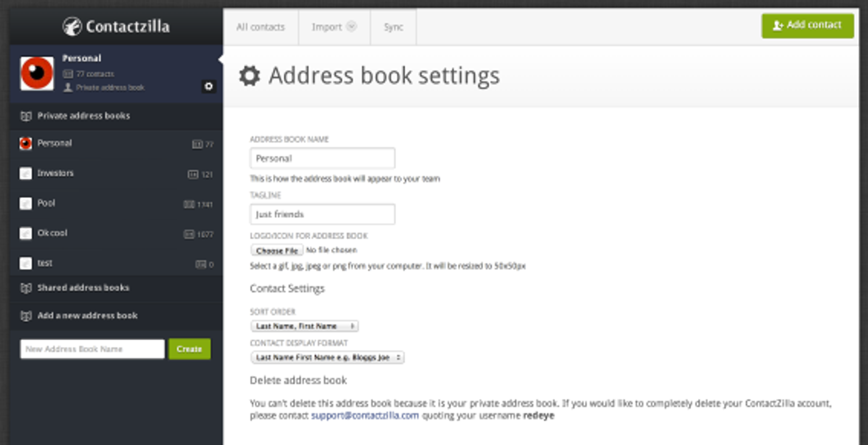Click the red eye avatar in the Personal header

click(x=37, y=73)
